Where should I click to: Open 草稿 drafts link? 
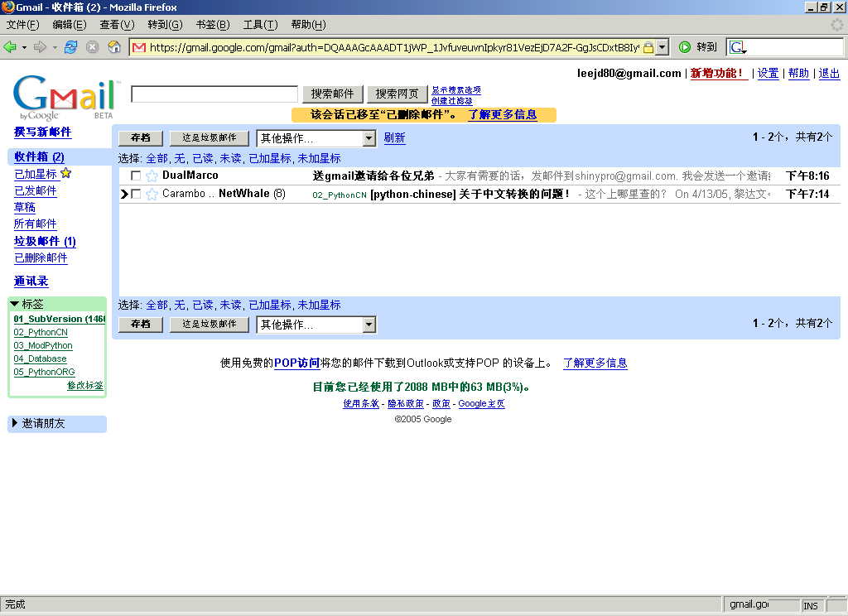pos(24,207)
